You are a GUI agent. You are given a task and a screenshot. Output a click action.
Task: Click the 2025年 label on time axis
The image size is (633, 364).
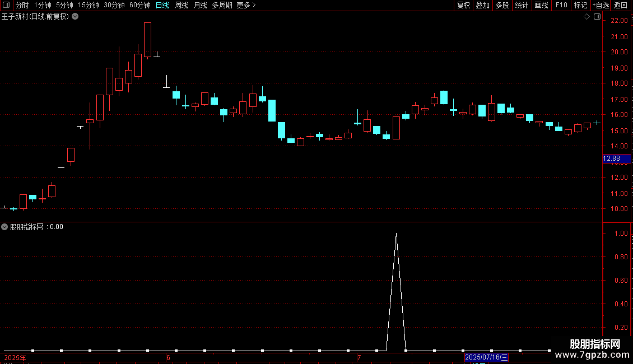[15, 357]
